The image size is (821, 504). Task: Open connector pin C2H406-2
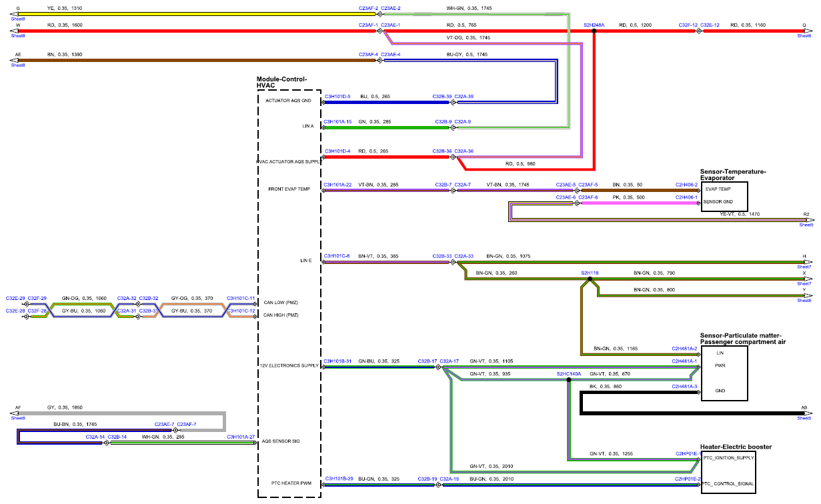[x=686, y=184]
